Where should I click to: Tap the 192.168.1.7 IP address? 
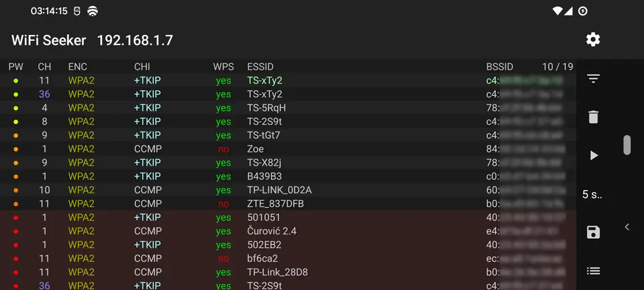point(135,40)
